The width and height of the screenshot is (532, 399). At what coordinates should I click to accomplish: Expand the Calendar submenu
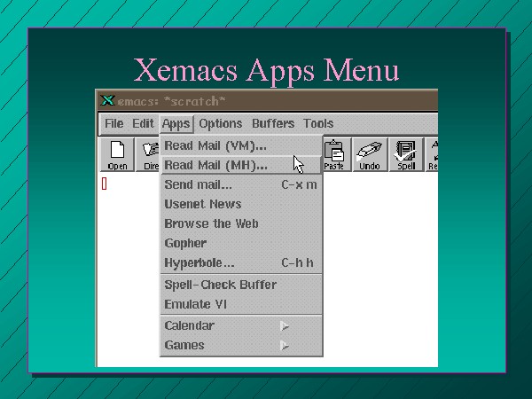click(241, 325)
